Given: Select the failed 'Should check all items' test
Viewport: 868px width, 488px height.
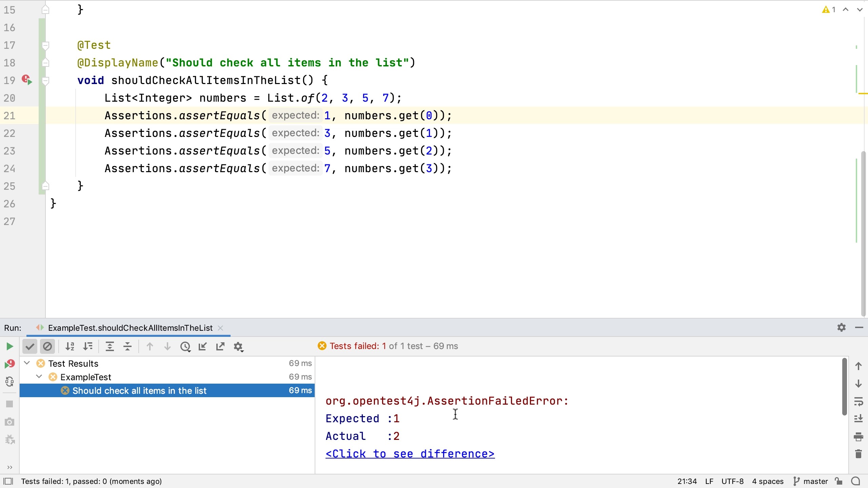Looking at the screenshot, I should pos(140,390).
